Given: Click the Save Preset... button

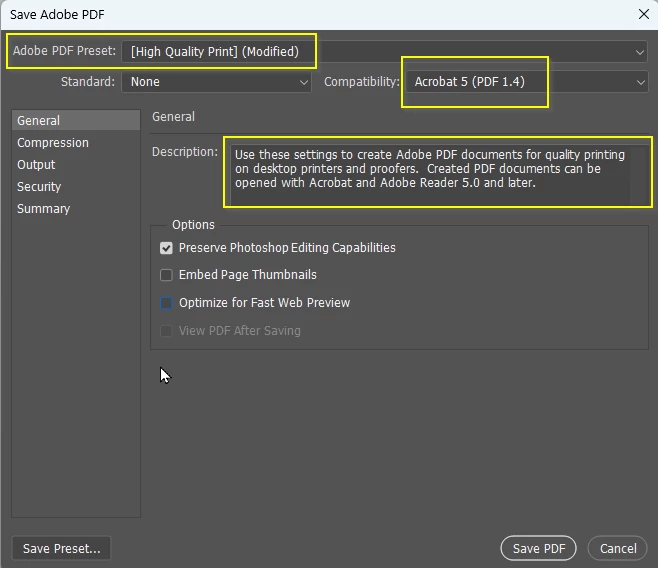Looking at the screenshot, I should point(61,548).
